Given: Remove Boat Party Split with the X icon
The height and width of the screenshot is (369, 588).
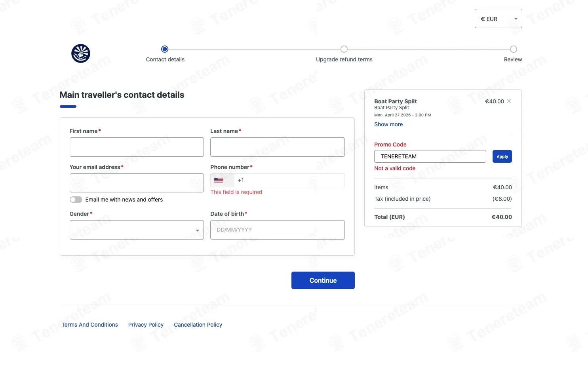Looking at the screenshot, I should [509, 101].
